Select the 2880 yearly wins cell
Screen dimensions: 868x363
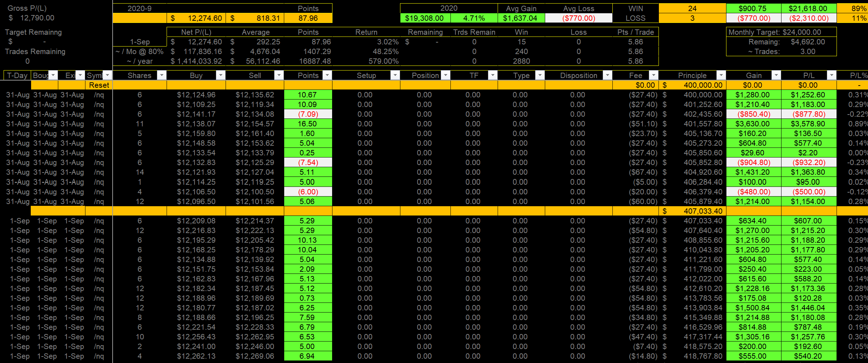pyautogui.click(x=521, y=61)
